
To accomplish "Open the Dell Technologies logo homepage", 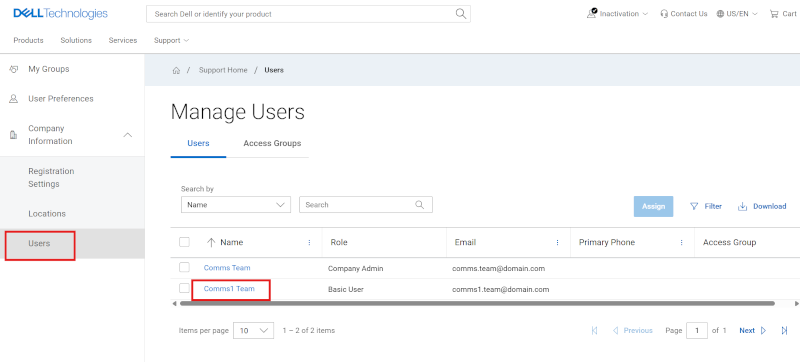I will 60,14.
